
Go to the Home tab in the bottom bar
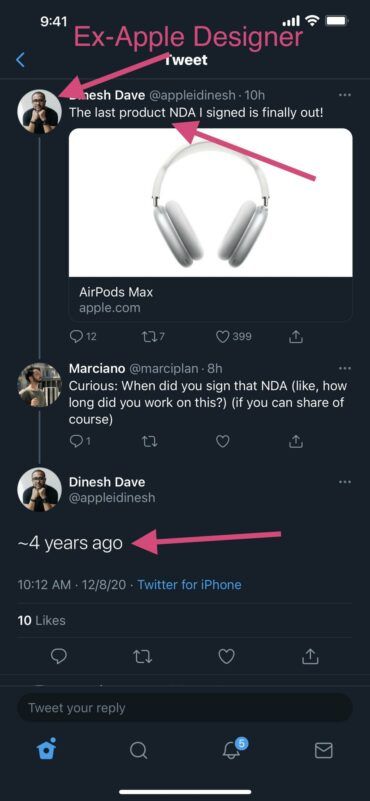[47, 749]
